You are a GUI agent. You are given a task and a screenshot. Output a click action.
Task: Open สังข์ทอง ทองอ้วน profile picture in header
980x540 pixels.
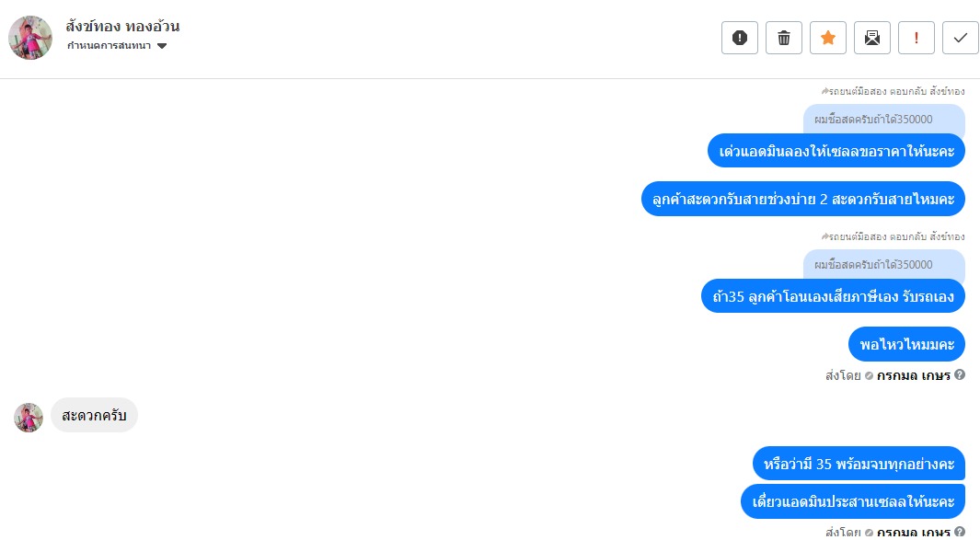point(30,38)
